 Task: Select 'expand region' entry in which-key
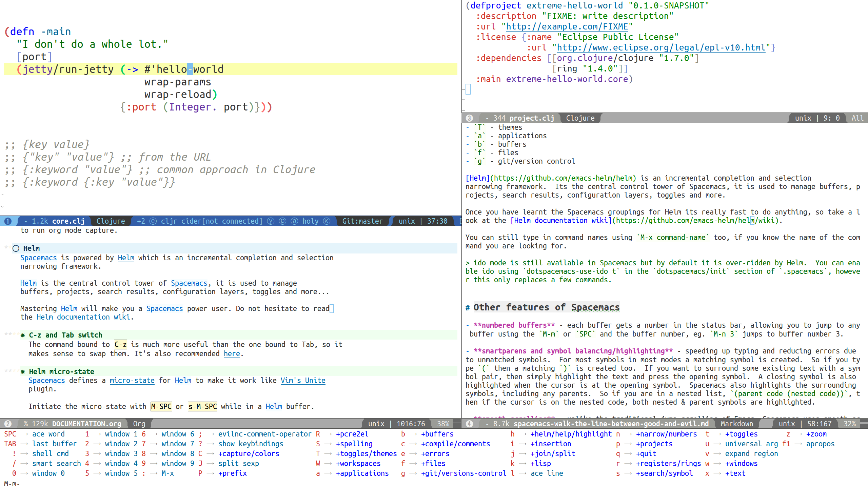point(751,454)
